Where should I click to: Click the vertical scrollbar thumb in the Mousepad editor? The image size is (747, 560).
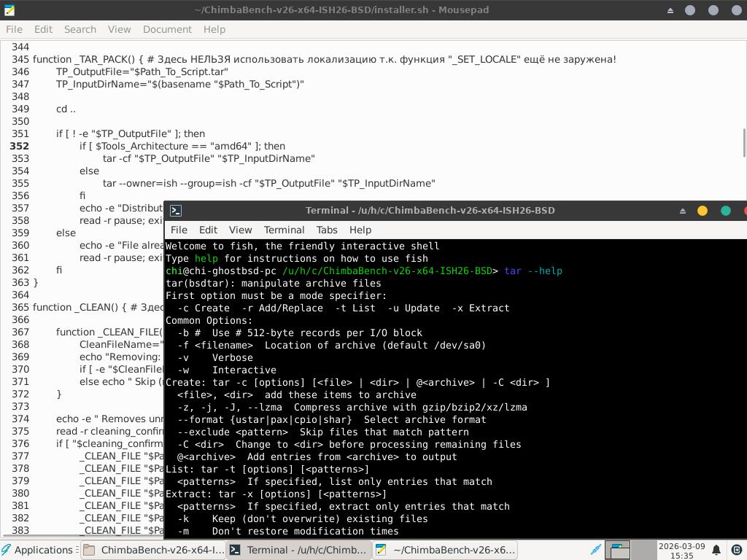point(744,142)
